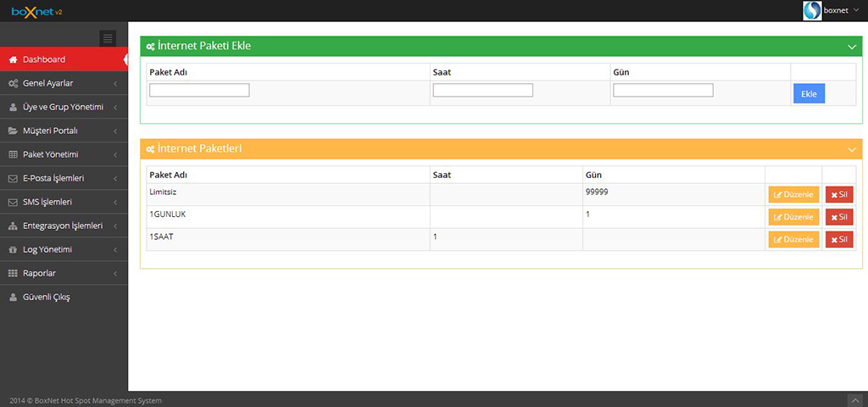868x407 pixels.
Task: Click the Müşteri Portalı folder icon
Action: [x=14, y=131]
